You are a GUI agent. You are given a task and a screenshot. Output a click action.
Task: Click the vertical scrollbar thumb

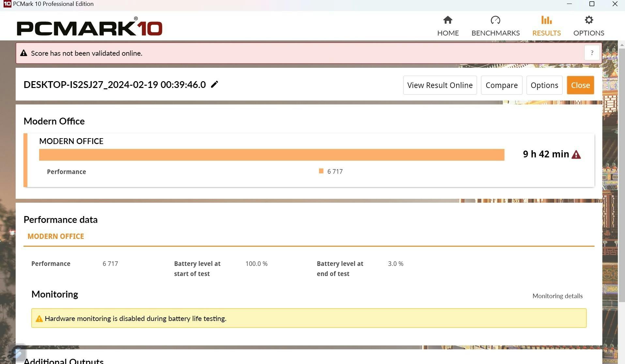(x=622, y=175)
